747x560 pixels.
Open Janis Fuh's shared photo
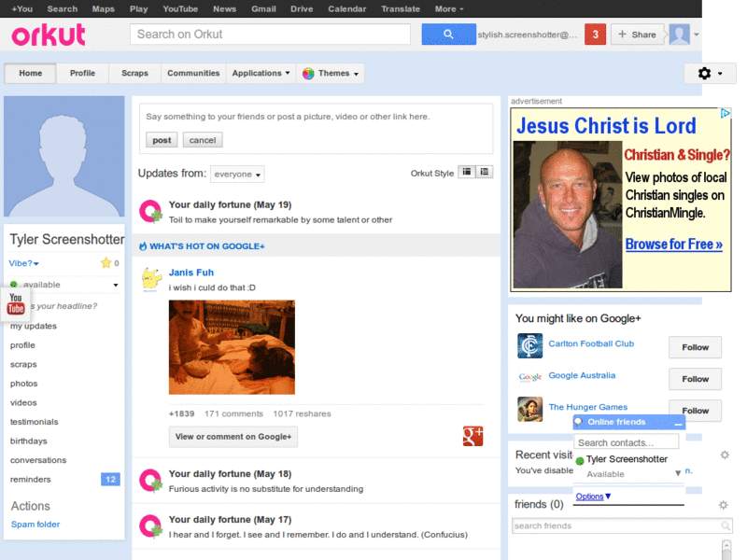click(x=232, y=347)
